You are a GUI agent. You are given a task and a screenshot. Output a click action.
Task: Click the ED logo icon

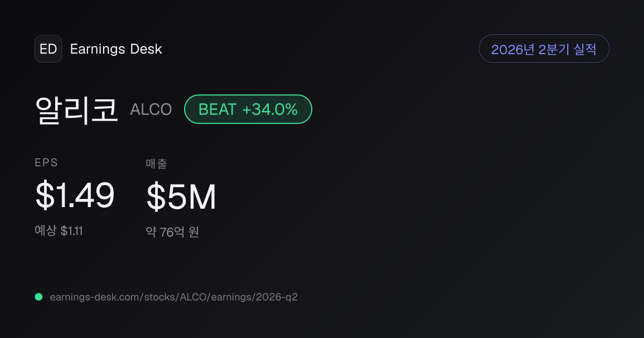48,49
